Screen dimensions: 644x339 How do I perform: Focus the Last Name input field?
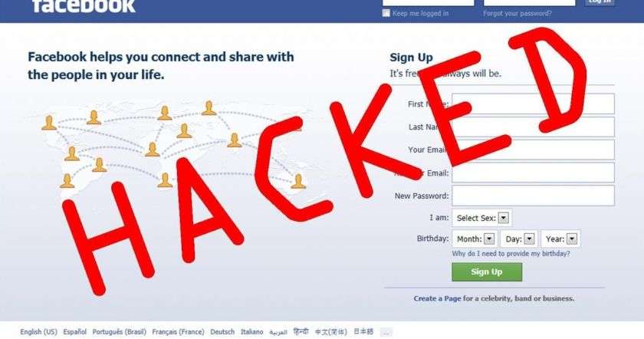coord(533,127)
